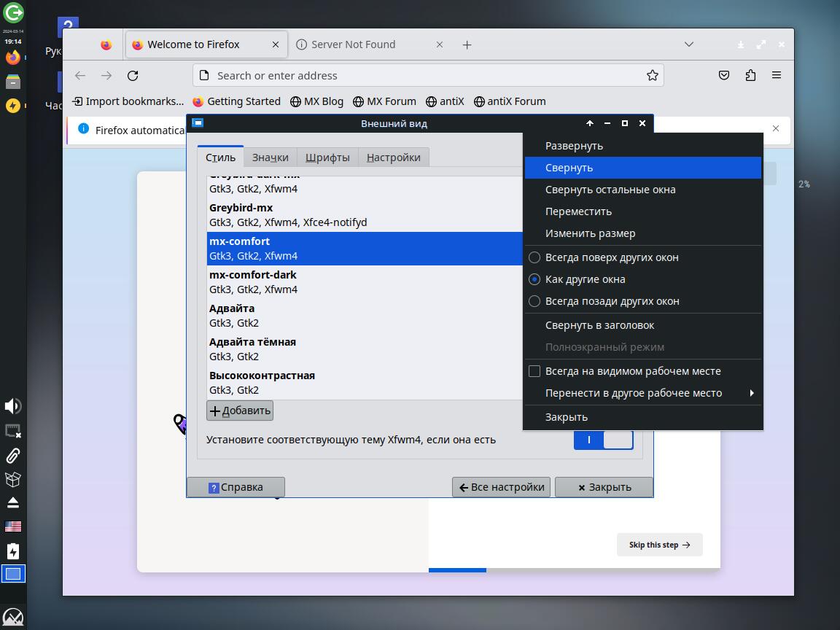The height and width of the screenshot is (630, 840).
Task: Click the workspace window button in panel
Action: pyautogui.click(x=13, y=574)
